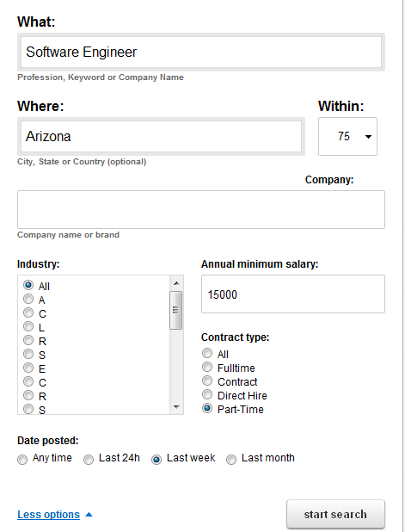
Task: Click the Less options collapse arrow icon
Action: (x=89, y=515)
